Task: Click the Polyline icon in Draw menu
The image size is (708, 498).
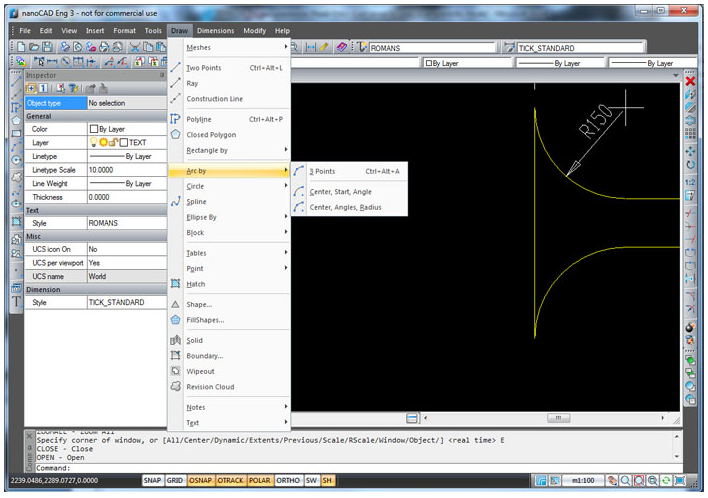Action: pyautogui.click(x=176, y=119)
